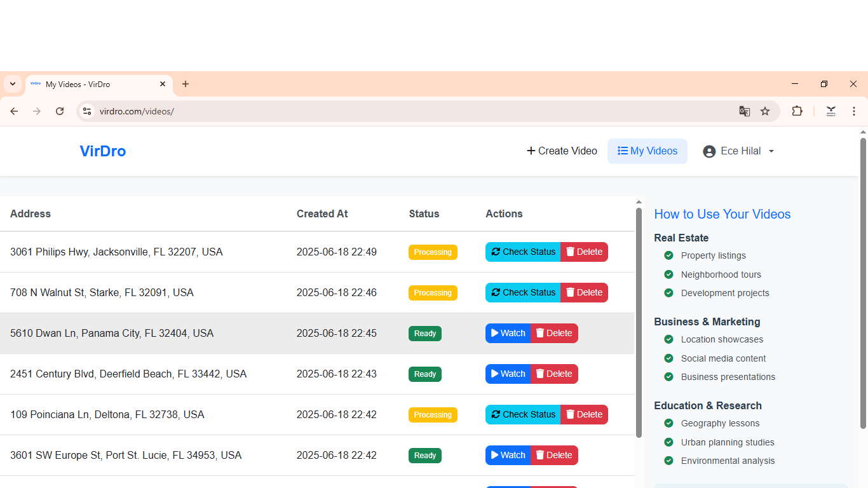Click the browser profile avatar icon
Viewport: 868px width, 488px height.
(831, 111)
